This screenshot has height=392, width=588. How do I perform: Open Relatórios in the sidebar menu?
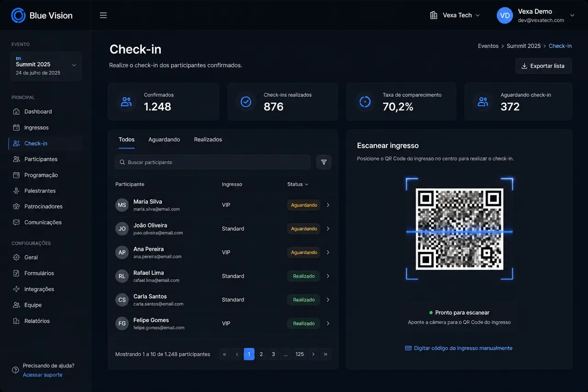click(x=46, y=321)
